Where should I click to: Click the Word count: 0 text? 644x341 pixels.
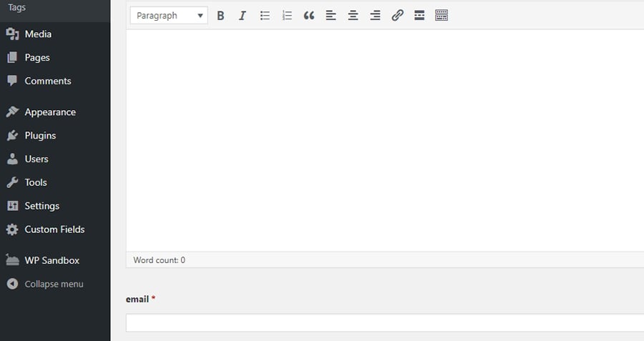coord(160,260)
